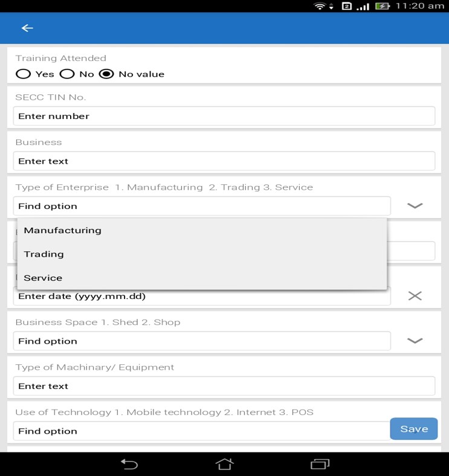Focus the SECC TIN No. number field

pyautogui.click(x=224, y=116)
